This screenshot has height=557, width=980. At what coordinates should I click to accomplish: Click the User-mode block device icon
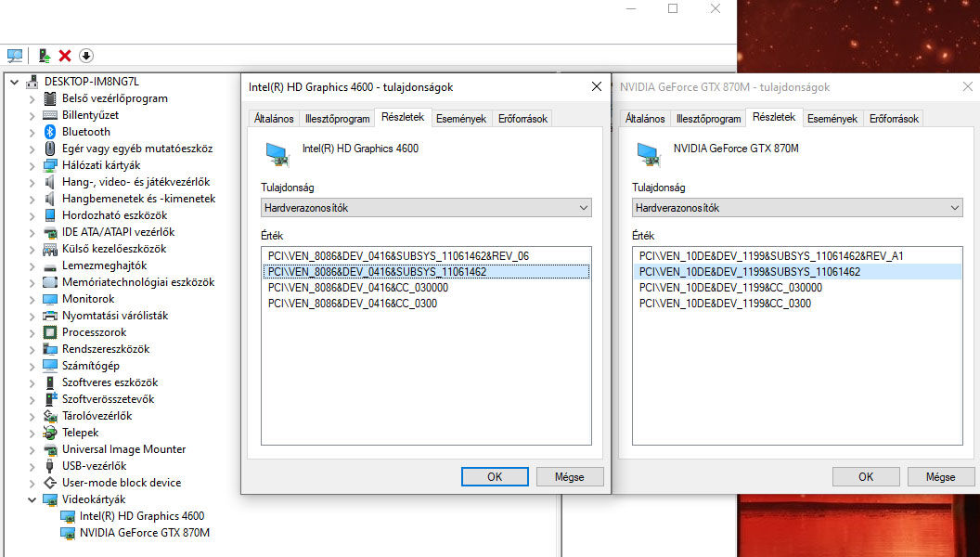click(x=50, y=483)
